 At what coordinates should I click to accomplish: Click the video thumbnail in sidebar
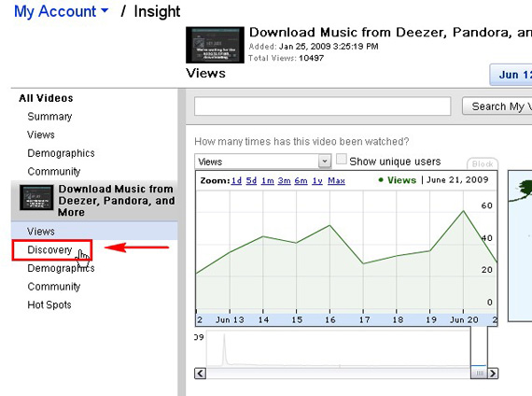(36, 197)
